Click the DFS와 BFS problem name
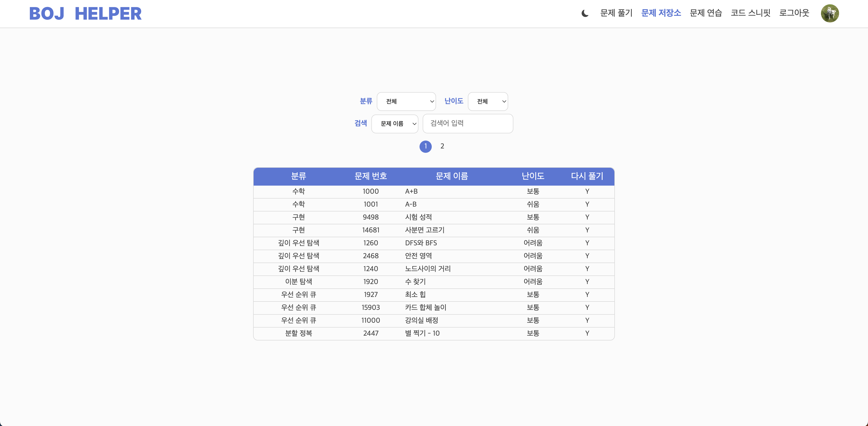This screenshot has height=426, width=868. coord(421,243)
